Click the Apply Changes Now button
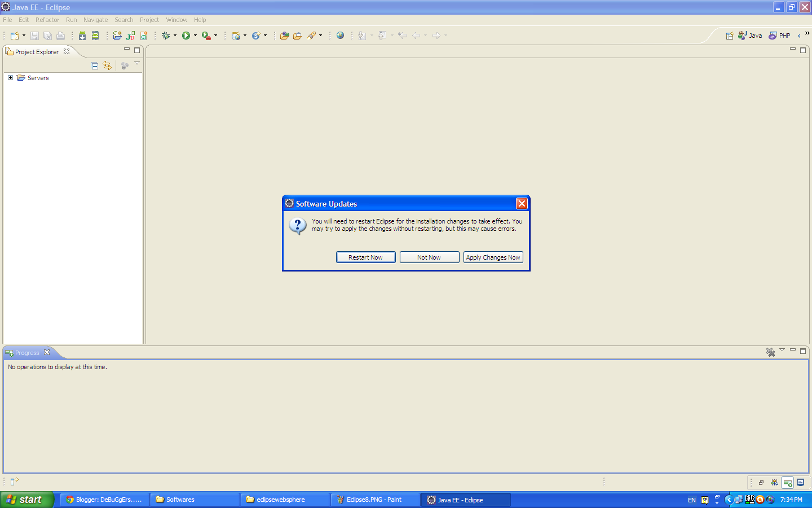Image resolution: width=812 pixels, height=508 pixels. [x=493, y=257]
